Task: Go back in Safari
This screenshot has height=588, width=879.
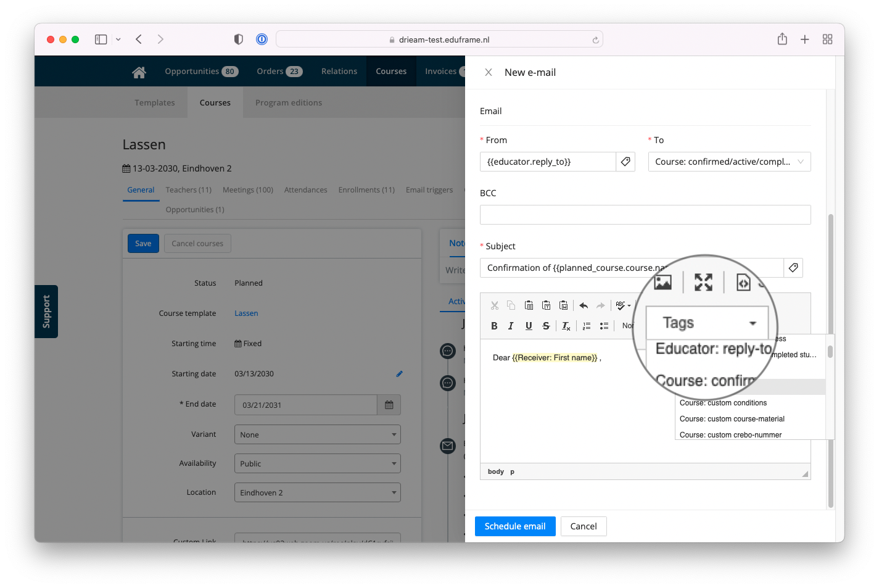Action: (139, 39)
